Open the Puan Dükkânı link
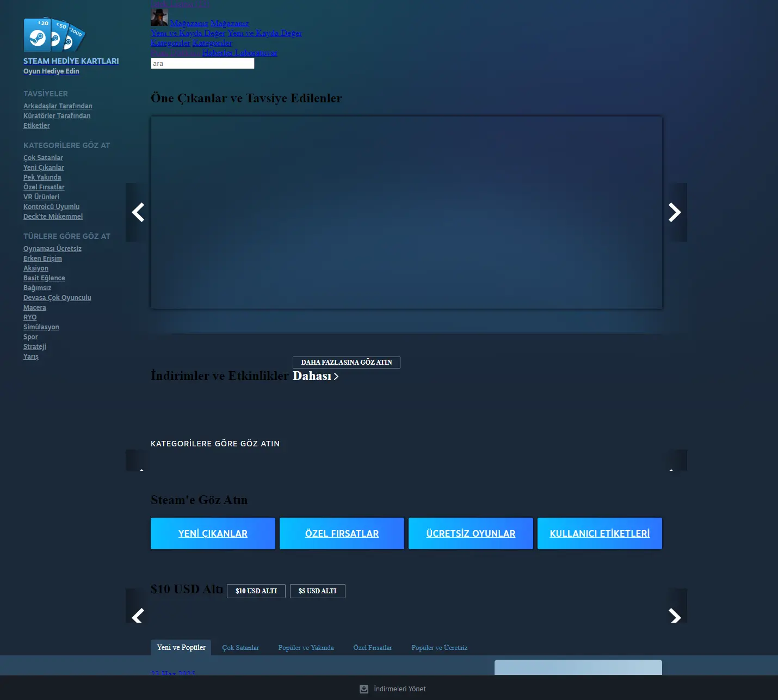Screen dimensions: 778x700 (175, 53)
